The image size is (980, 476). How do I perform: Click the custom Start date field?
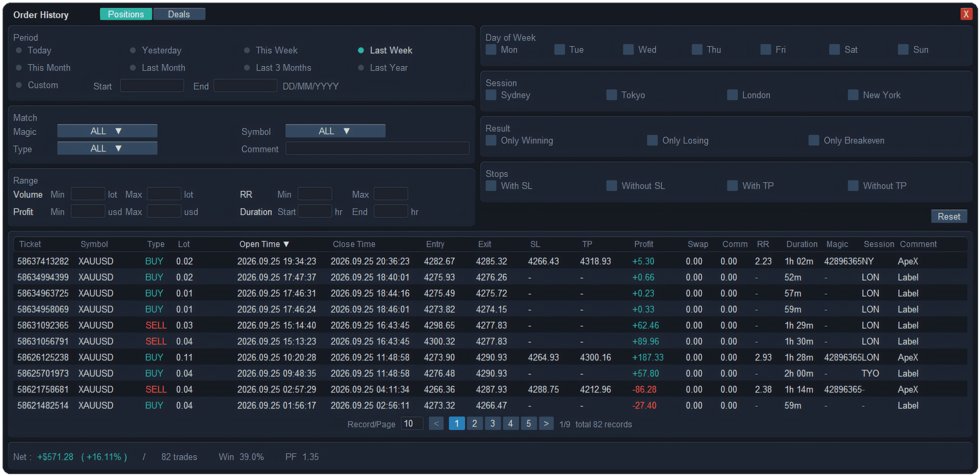click(152, 85)
